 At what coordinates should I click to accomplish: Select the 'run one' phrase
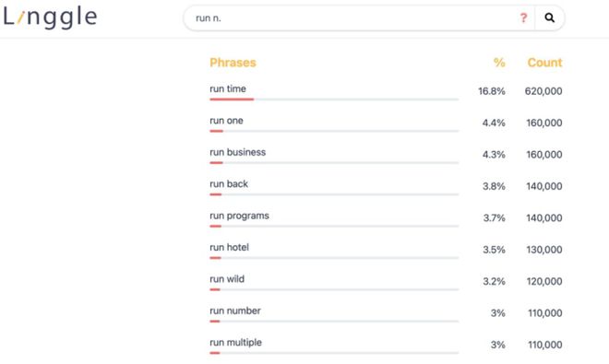click(x=226, y=121)
